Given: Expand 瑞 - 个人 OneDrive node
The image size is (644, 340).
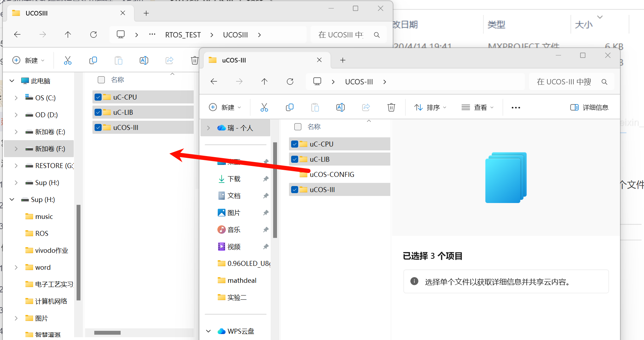Looking at the screenshot, I should click(209, 128).
